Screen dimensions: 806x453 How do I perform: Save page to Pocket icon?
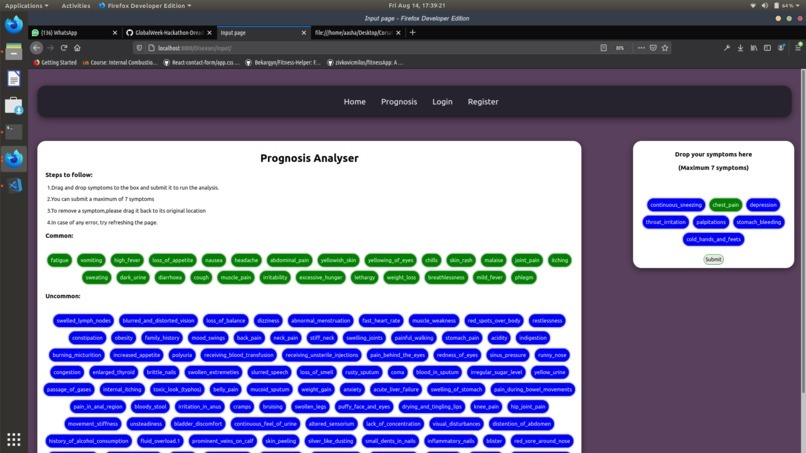click(x=653, y=48)
